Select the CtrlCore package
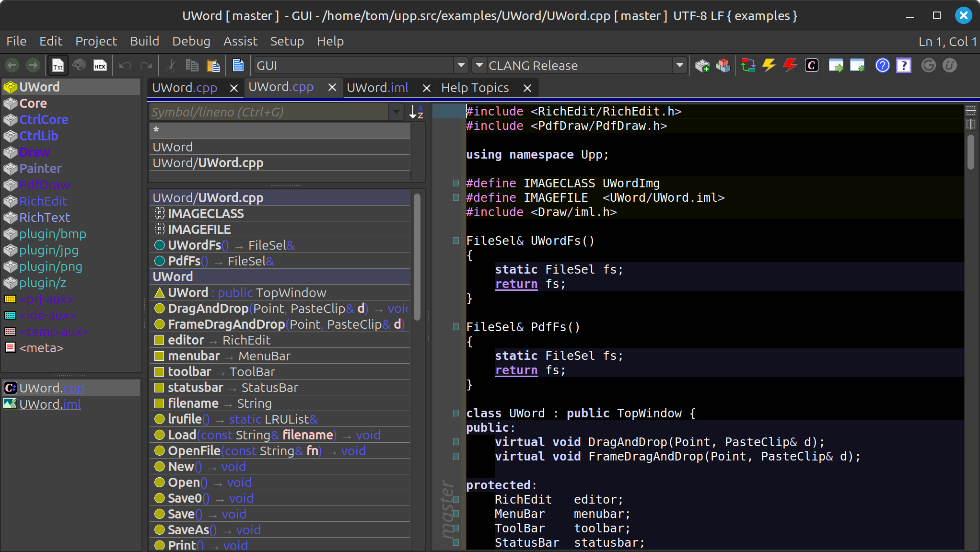The height and width of the screenshot is (552, 980). [71, 120]
